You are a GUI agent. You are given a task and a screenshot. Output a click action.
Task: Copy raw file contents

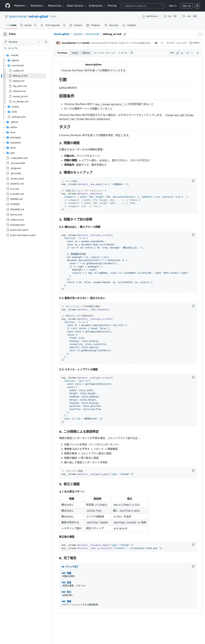(178, 53)
